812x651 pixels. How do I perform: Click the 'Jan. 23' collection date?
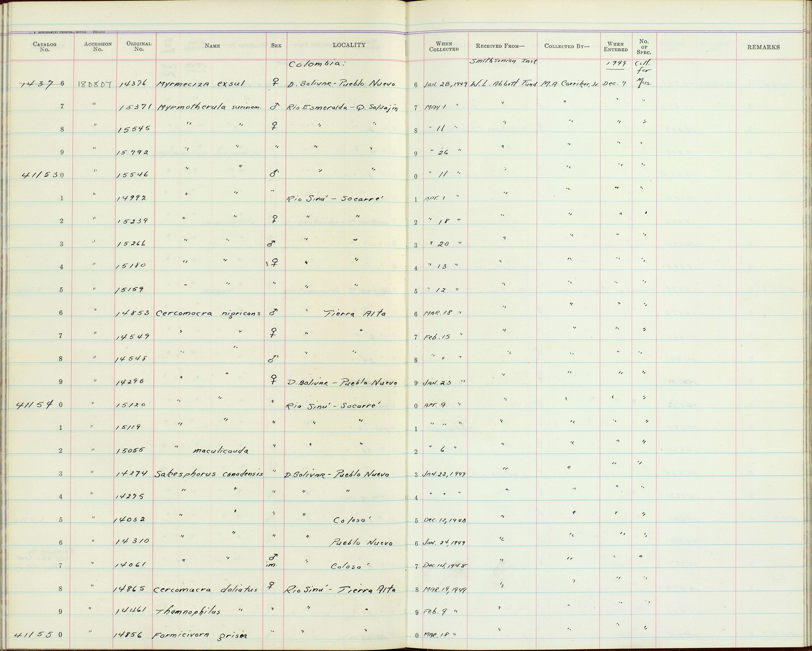438,383
